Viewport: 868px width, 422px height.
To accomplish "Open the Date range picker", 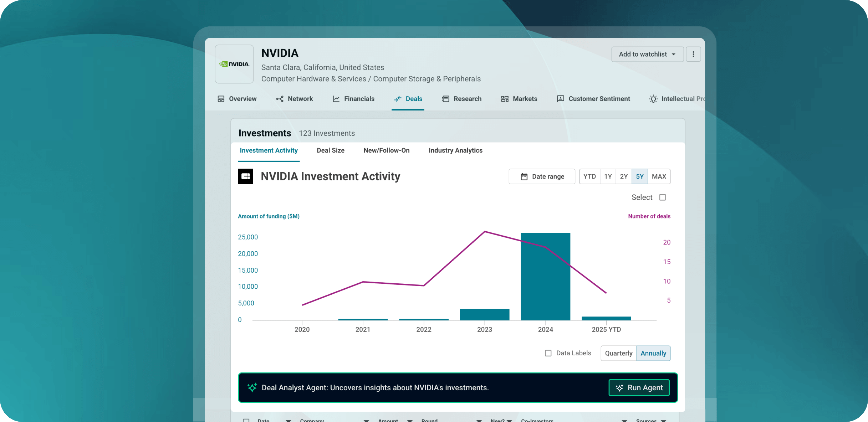I will click(x=542, y=176).
